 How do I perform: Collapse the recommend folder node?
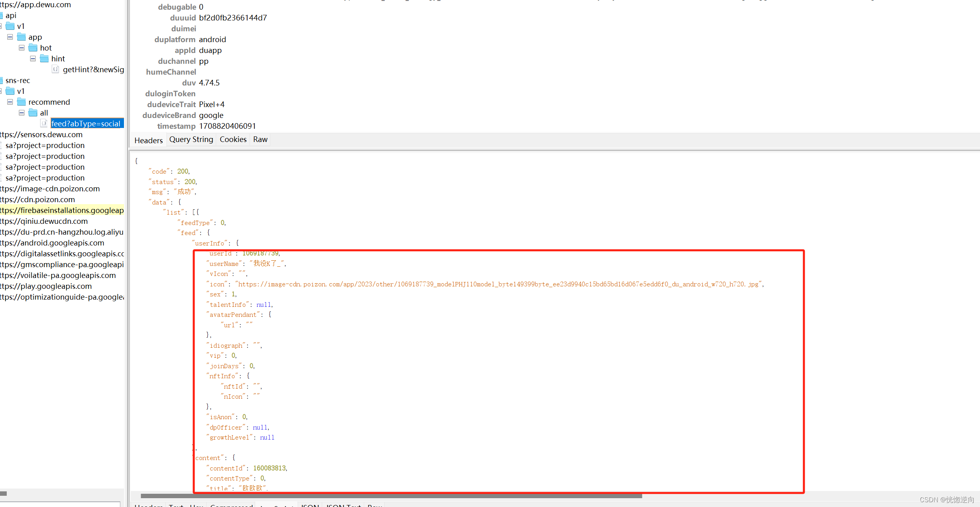pos(10,102)
